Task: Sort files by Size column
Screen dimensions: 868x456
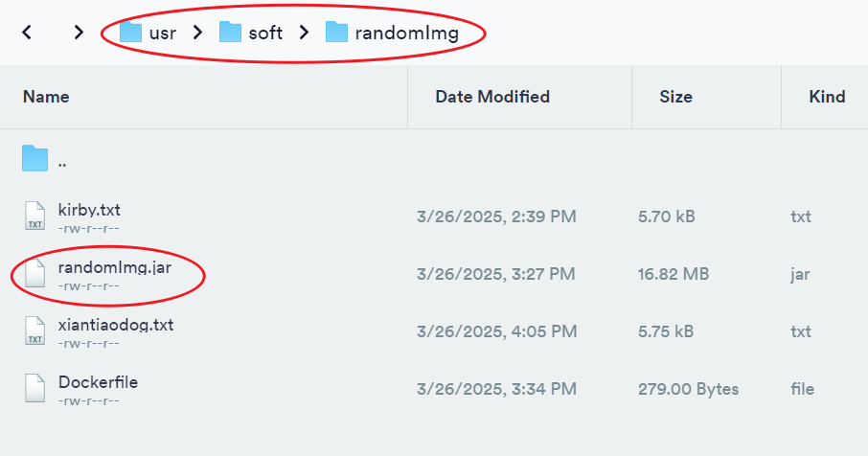Action: pos(675,97)
